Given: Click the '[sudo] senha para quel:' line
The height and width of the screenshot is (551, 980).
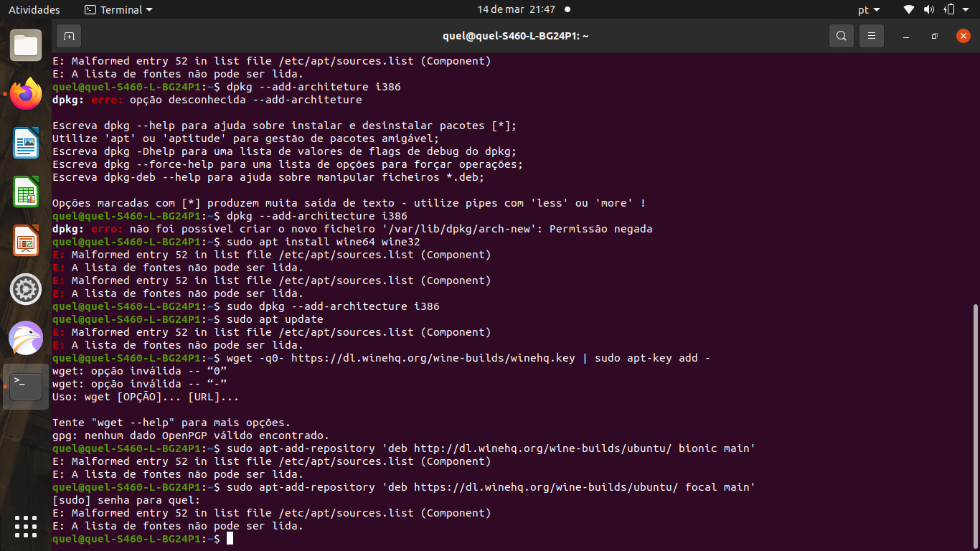Looking at the screenshot, I should coord(126,500).
